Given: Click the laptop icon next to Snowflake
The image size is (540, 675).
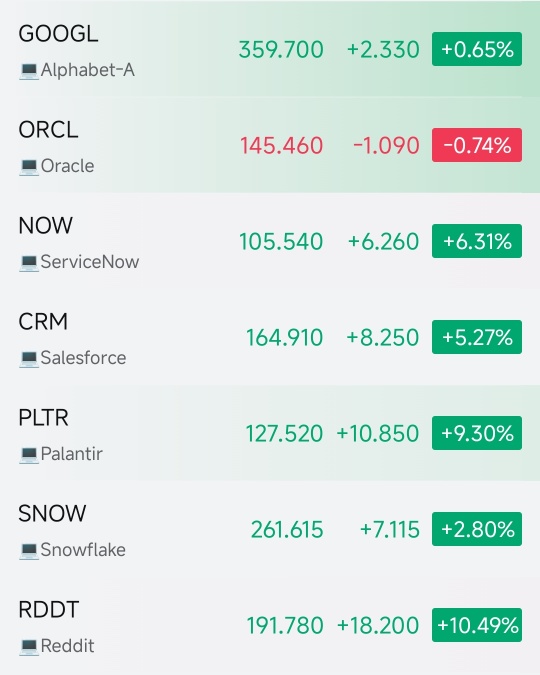Looking at the screenshot, I should coord(29,551).
